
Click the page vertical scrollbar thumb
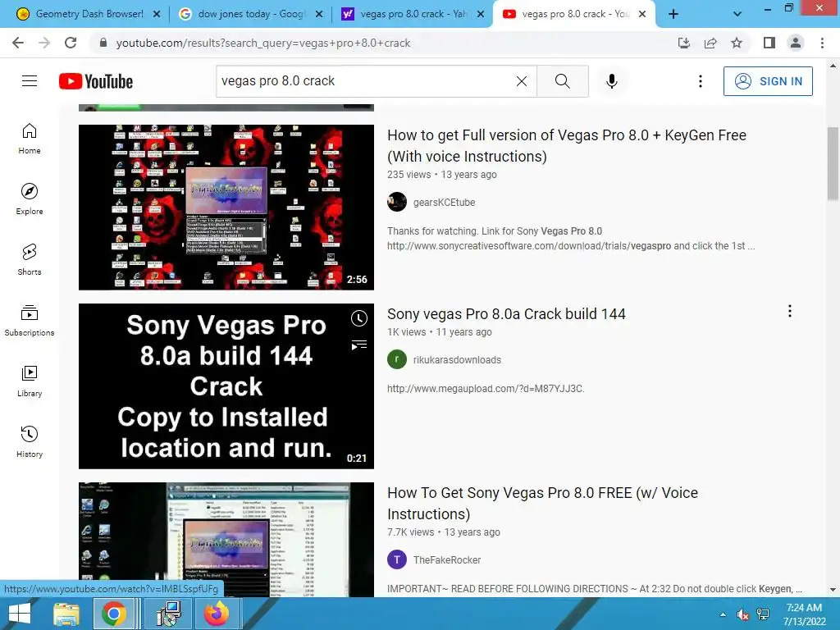[833, 163]
